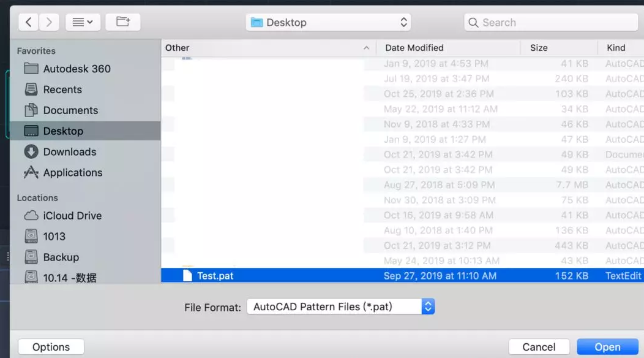Select the Test.pat file

pyautogui.click(x=403, y=276)
